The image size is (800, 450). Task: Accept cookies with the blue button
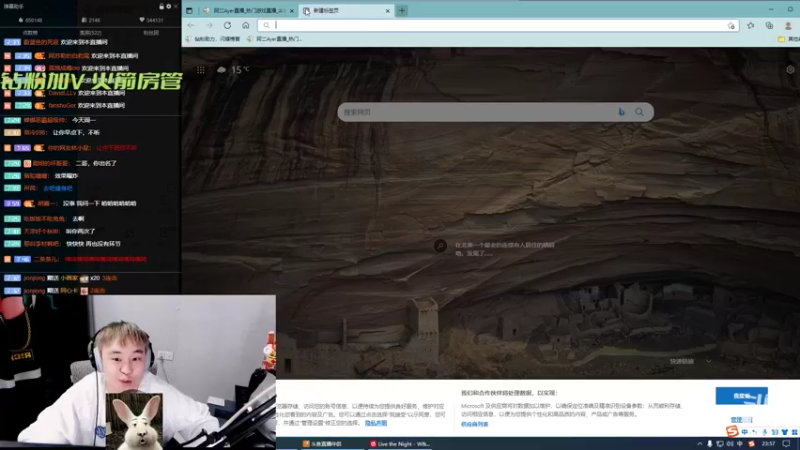click(x=741, y=396)
